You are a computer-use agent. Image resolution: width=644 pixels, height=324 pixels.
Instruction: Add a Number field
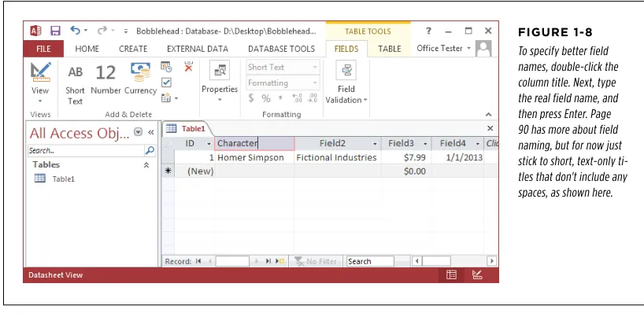pos(105,79)
